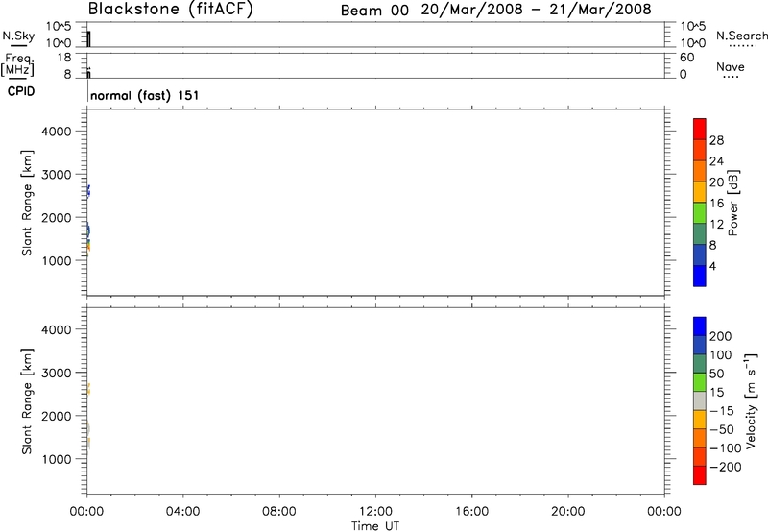
Task: Click the black noise bar in N.Sky panel
Action: [x=88, y=39]
